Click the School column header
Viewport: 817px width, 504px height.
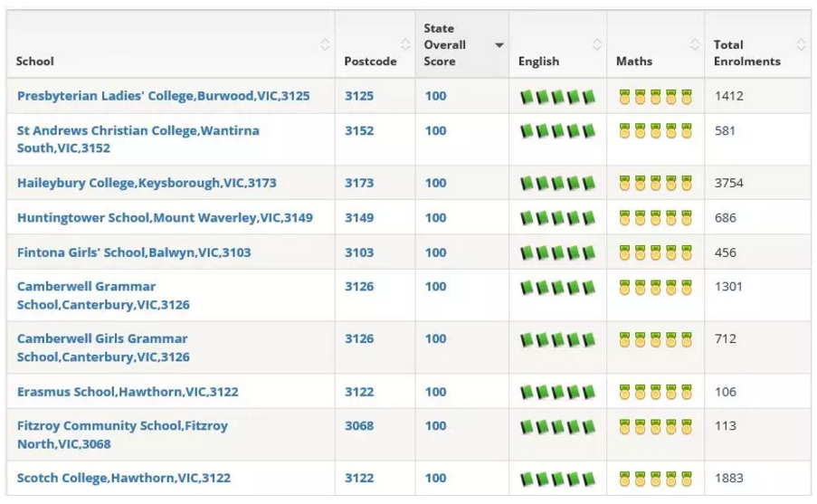(35, 62)
